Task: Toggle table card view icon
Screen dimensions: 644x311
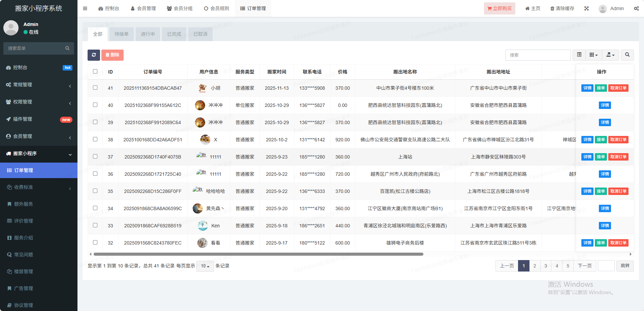Action: (579, 55)
